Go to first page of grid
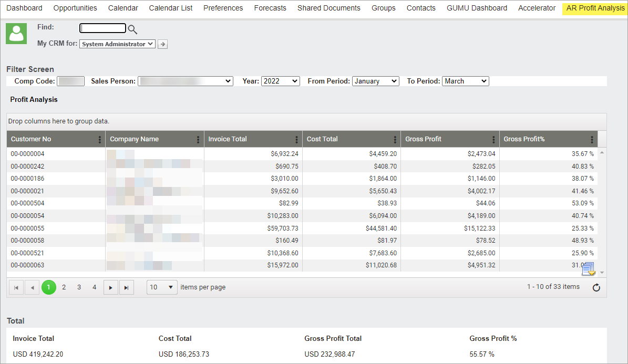Screen dimensions: 628x364 [x=16, y=287]
